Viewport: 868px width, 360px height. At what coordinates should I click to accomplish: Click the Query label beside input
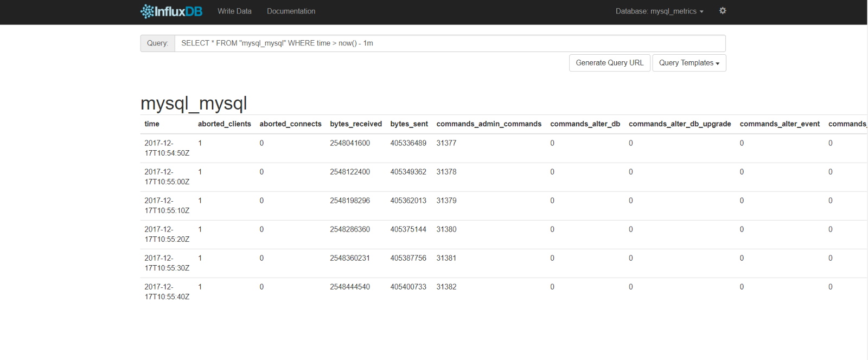tap(157, 43)
